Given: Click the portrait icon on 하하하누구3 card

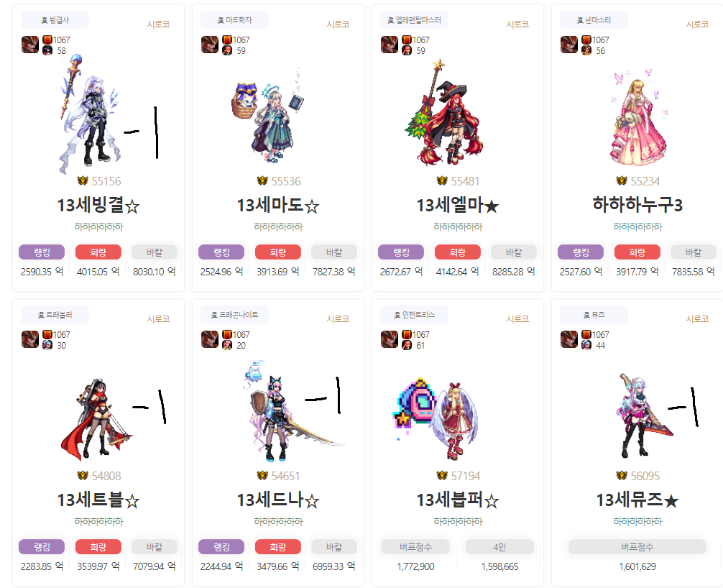Looking at the screenshot, I should pos(569,45).
